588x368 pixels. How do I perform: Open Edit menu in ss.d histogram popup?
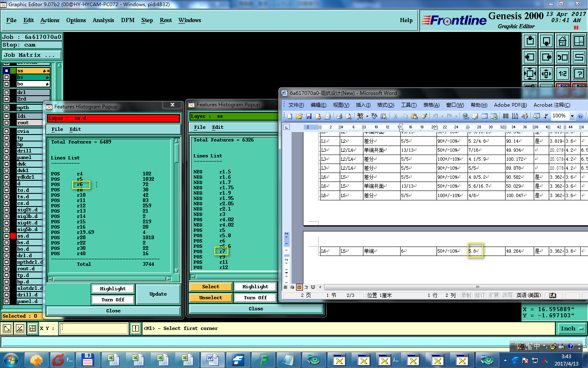75,129
